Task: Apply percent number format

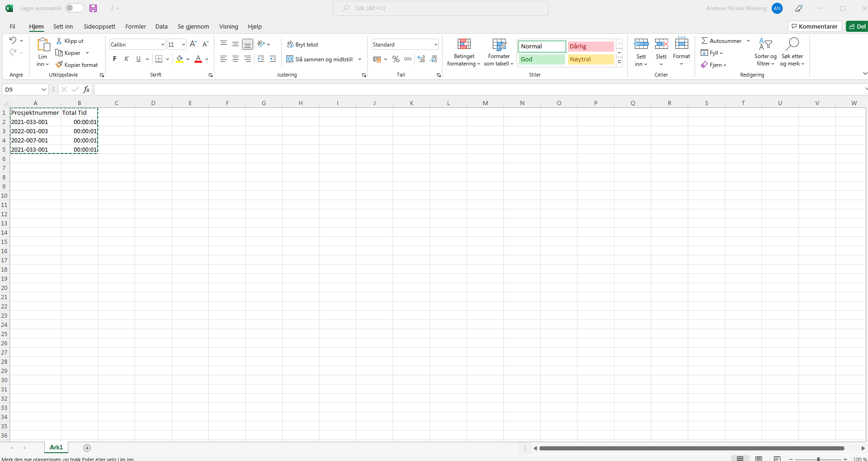Action: 396,59
